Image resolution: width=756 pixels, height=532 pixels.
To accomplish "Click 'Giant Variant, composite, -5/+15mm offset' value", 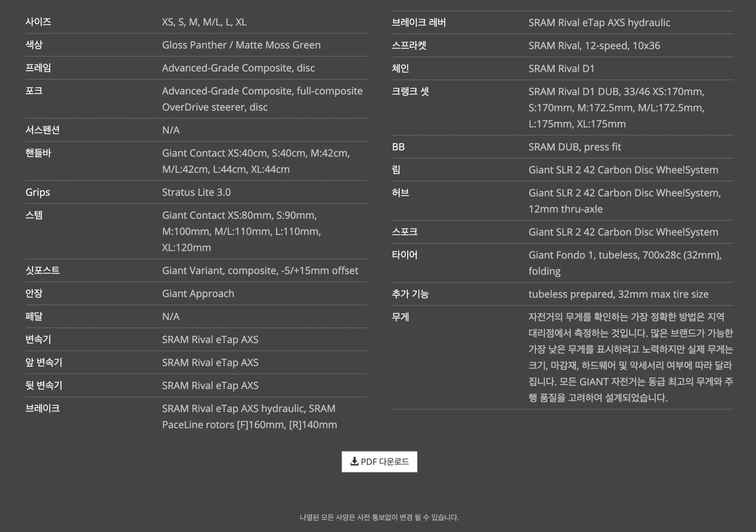I will [x=260, y=271].
